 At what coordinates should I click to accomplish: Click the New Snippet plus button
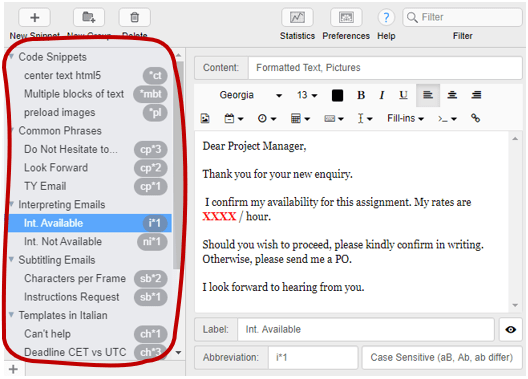(35, 17)
